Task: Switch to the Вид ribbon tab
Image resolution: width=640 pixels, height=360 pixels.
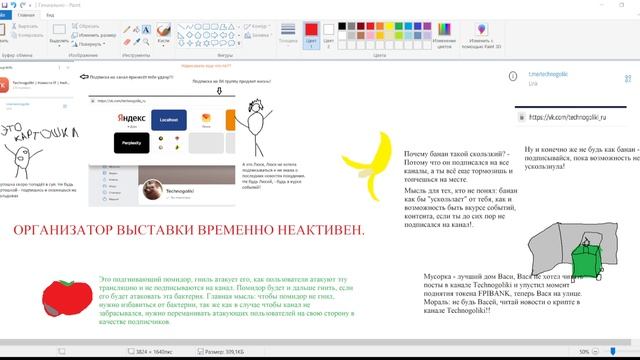Action: [x=50, y=15]
